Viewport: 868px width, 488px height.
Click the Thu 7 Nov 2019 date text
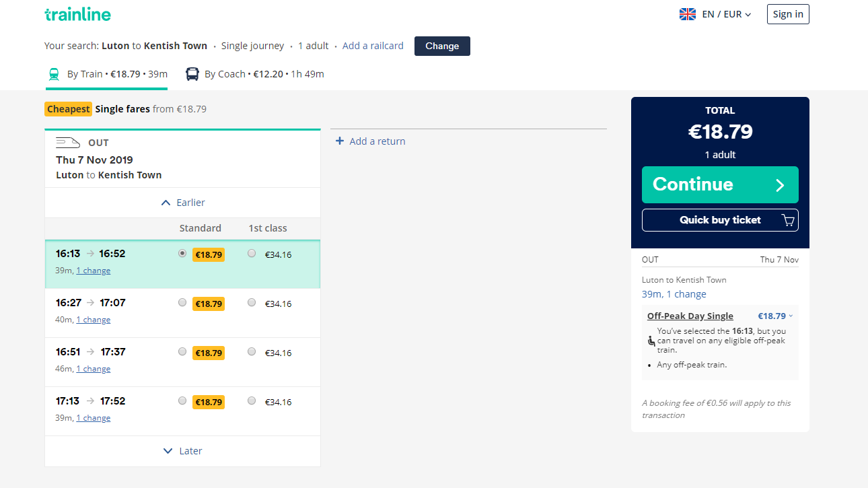[x=94, y=160]
